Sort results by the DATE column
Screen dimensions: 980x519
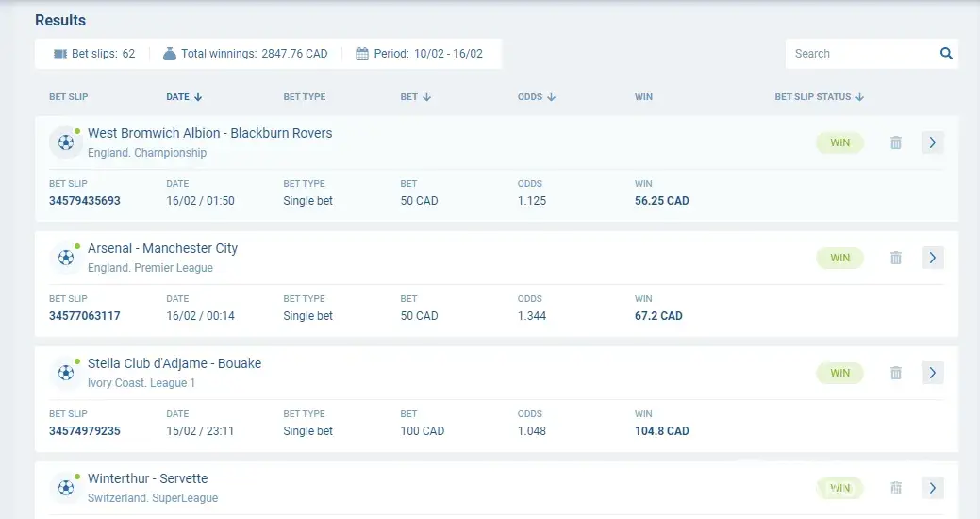[184, 97]
